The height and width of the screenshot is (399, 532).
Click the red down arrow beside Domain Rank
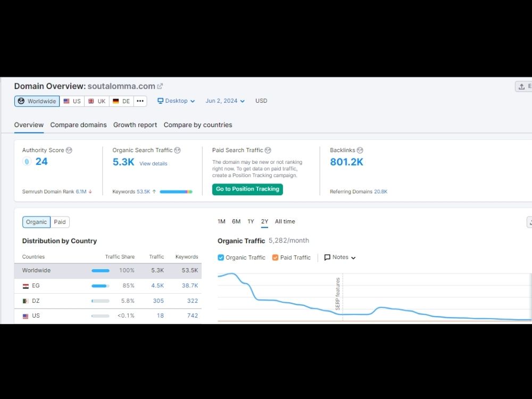click(x=90, y=192)
